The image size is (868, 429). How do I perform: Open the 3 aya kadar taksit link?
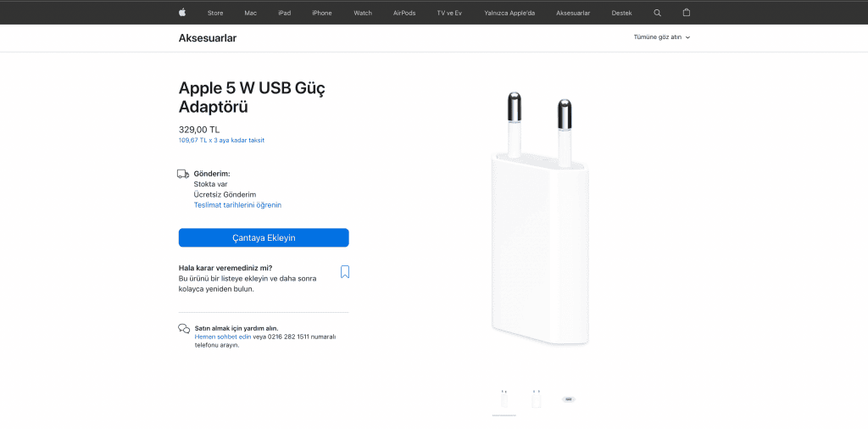pyautogui.click(x=221, y=140)
